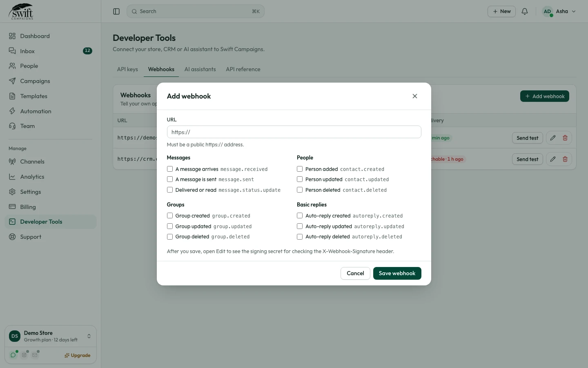Open Templates in sidebar

[51, 96]
